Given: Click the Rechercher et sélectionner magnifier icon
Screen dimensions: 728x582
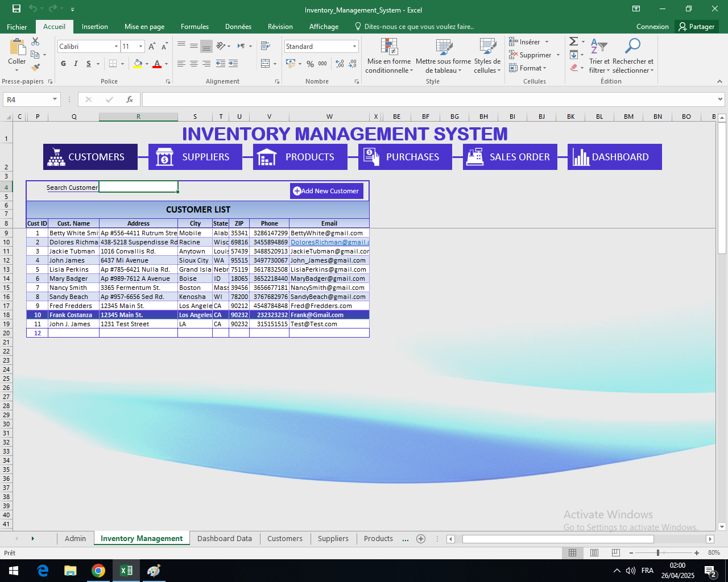Looking at the screenshot, I should 633,45.
